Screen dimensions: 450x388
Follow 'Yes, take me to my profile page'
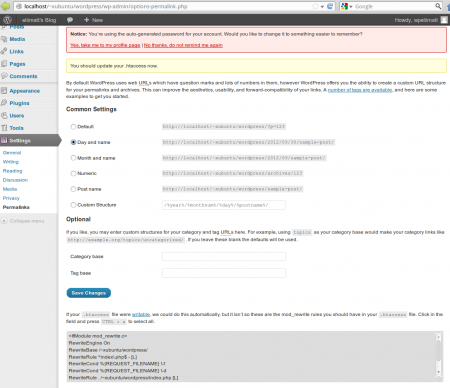pyautogui.click(x=105, y=45)
